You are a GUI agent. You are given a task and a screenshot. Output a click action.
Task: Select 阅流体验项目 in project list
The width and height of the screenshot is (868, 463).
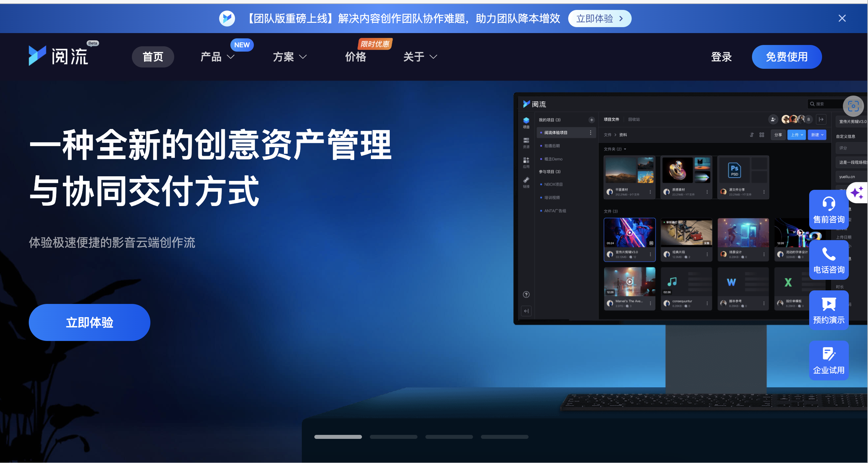[x=566, y=133]
